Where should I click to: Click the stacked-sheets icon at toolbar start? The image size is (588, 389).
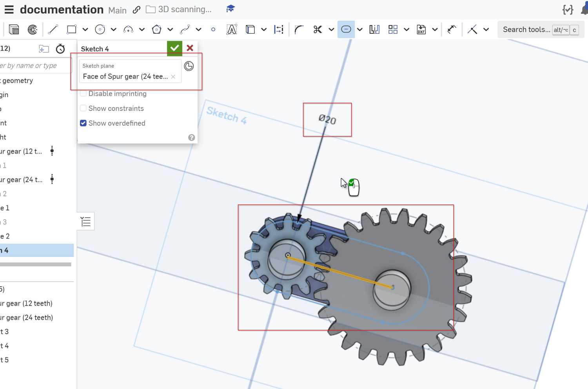pyautogui.click(x=14, y=29)
